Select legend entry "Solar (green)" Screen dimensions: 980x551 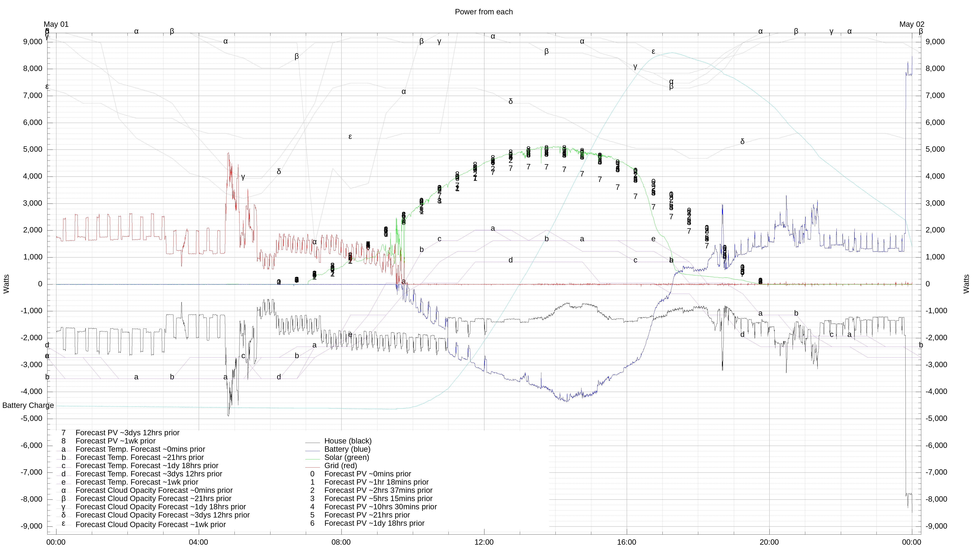[347, 457]
